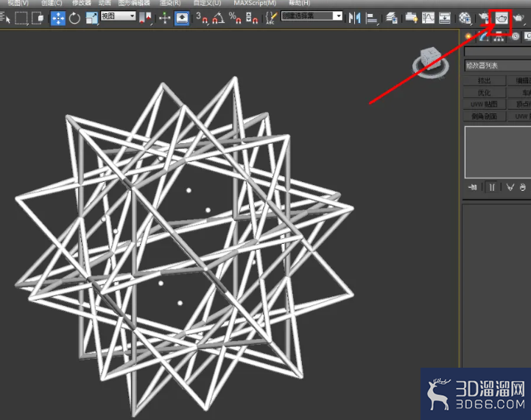
Task: Open the 创建选择集 named selection dropdown
Action: pyautogui.click(x=312, y=16)
